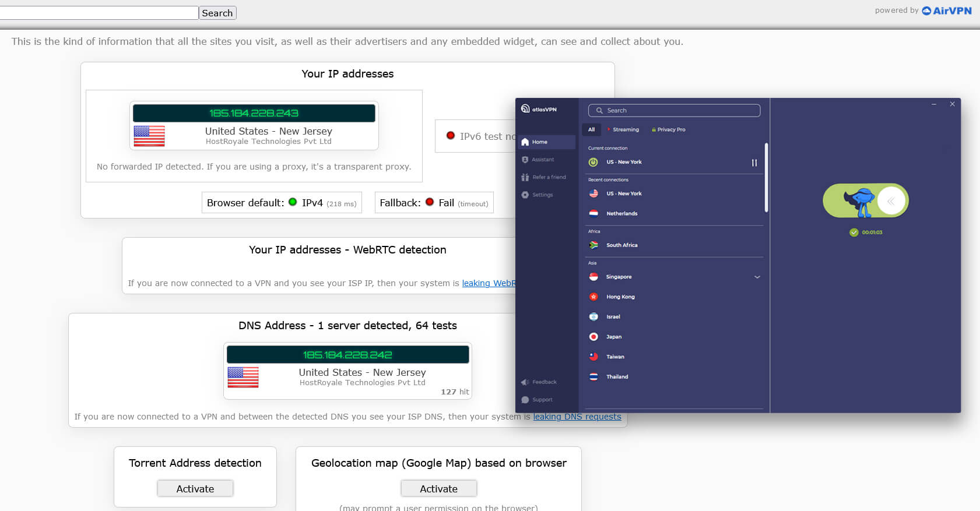
Task: Click the Taiwan flag icon
Action: click(593, 357)
